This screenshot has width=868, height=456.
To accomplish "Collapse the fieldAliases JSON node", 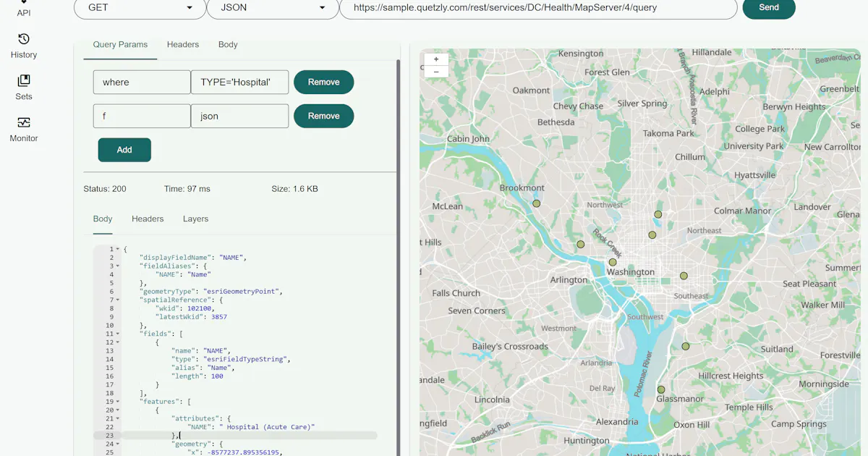I will point(118,266).
